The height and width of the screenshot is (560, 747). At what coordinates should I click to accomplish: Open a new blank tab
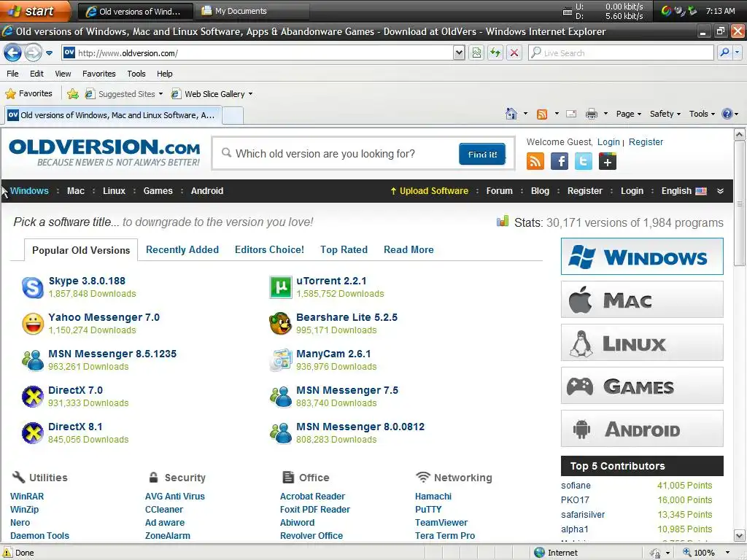pyautogui.click(x=233, y=116)
